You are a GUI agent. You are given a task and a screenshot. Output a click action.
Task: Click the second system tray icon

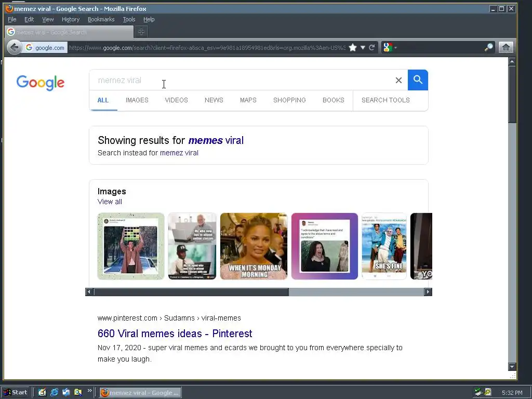[488, 392]
